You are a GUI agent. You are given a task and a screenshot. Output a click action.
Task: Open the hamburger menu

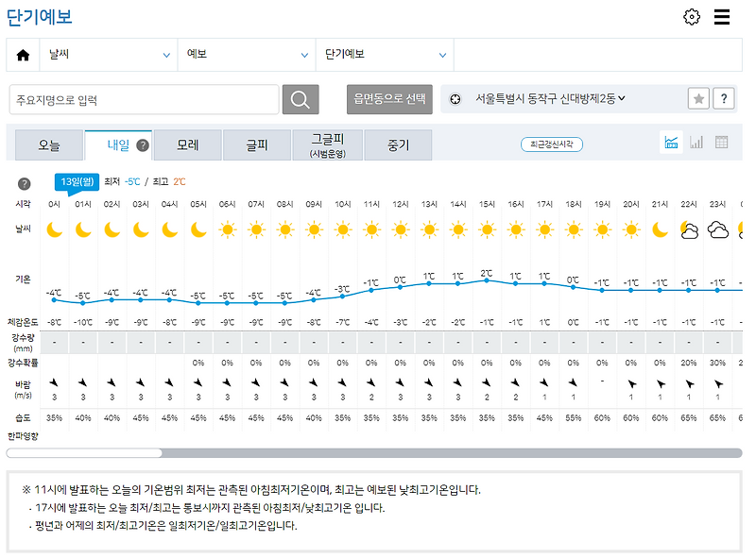[722, 17]
